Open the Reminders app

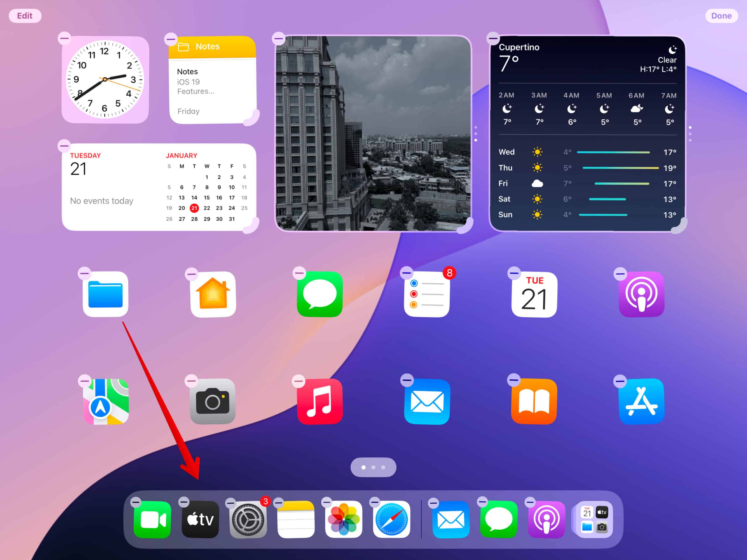426,293
